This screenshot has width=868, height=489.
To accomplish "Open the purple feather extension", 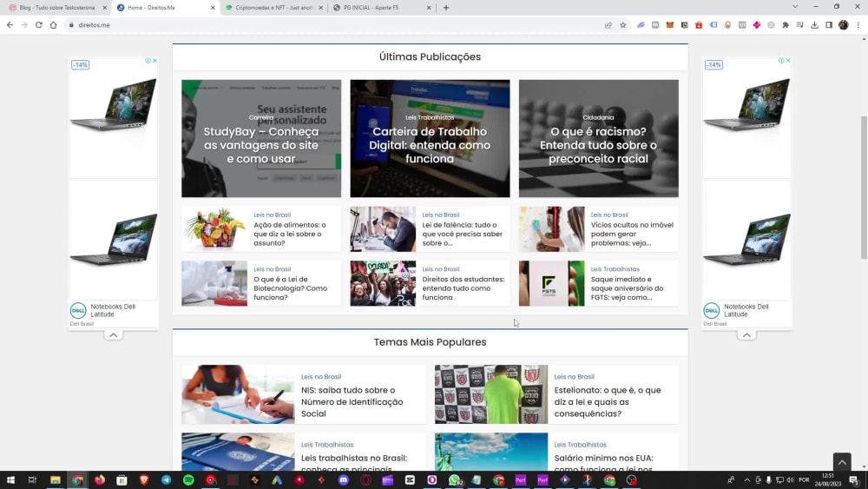I will pos(641,25).
